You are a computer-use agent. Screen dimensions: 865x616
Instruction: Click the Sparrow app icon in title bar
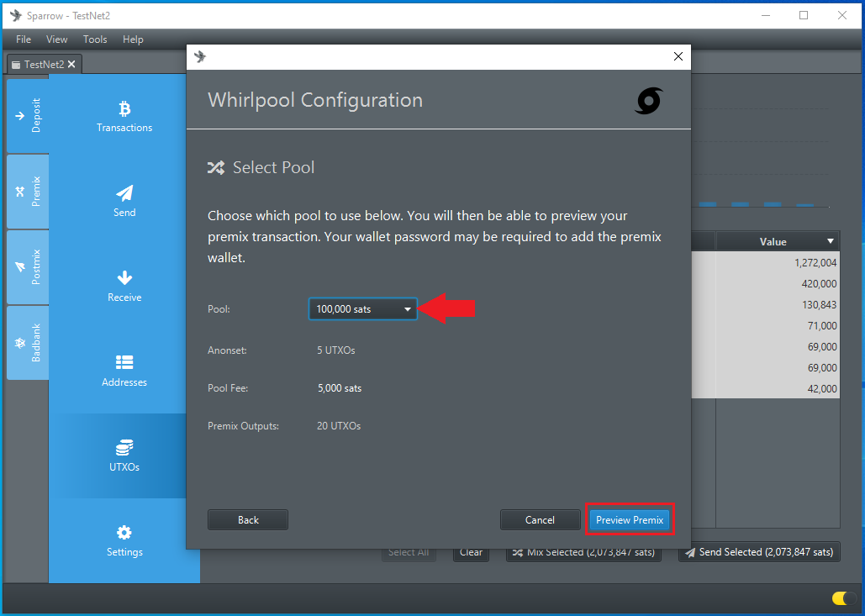click(16, 15)
